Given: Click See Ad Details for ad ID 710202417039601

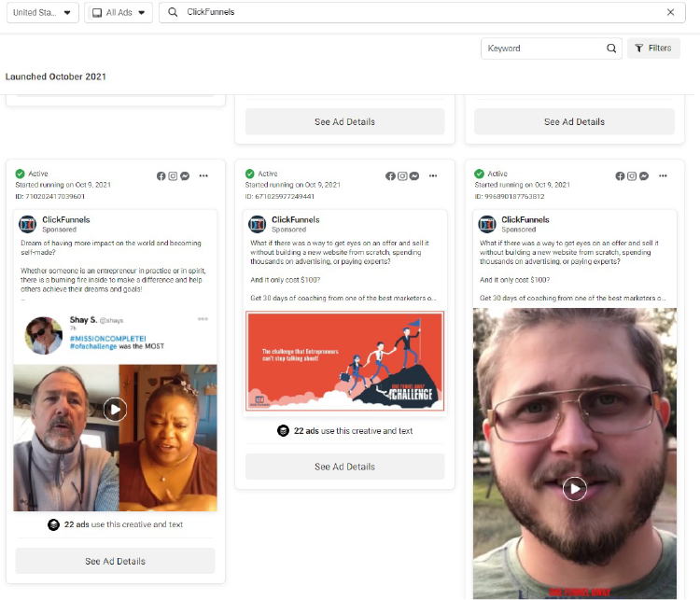Looking at the screenshot, I should [115, 561].
